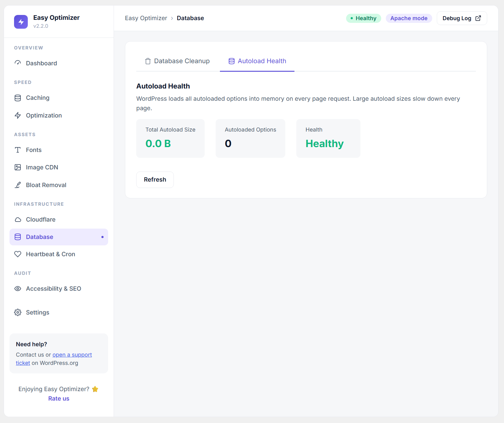Click the trash icon on Database Cleanup tab

point(148,61)
